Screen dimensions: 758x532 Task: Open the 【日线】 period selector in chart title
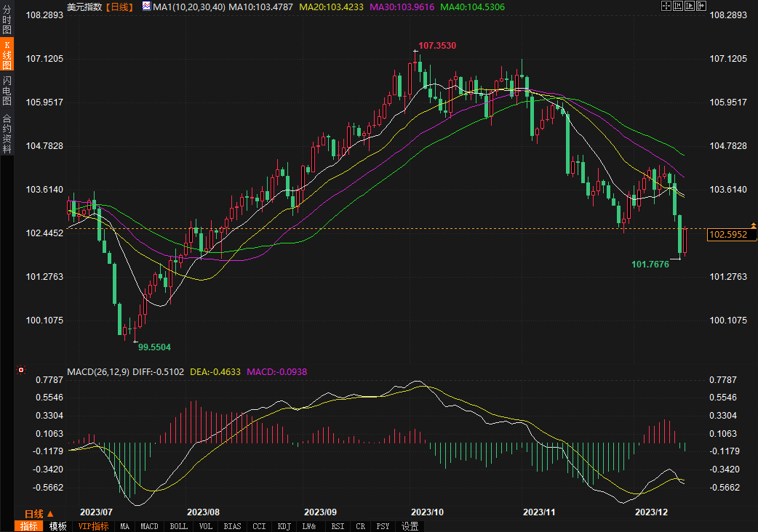pyautogui.click(x=119, y=7)
